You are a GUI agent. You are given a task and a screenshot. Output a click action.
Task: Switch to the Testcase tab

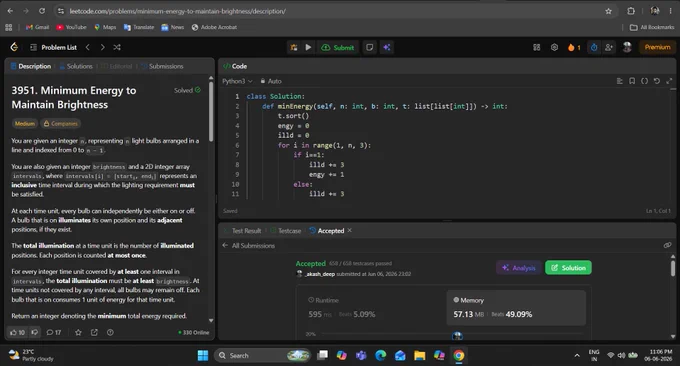pyautogui.click(x=285, y=231)
